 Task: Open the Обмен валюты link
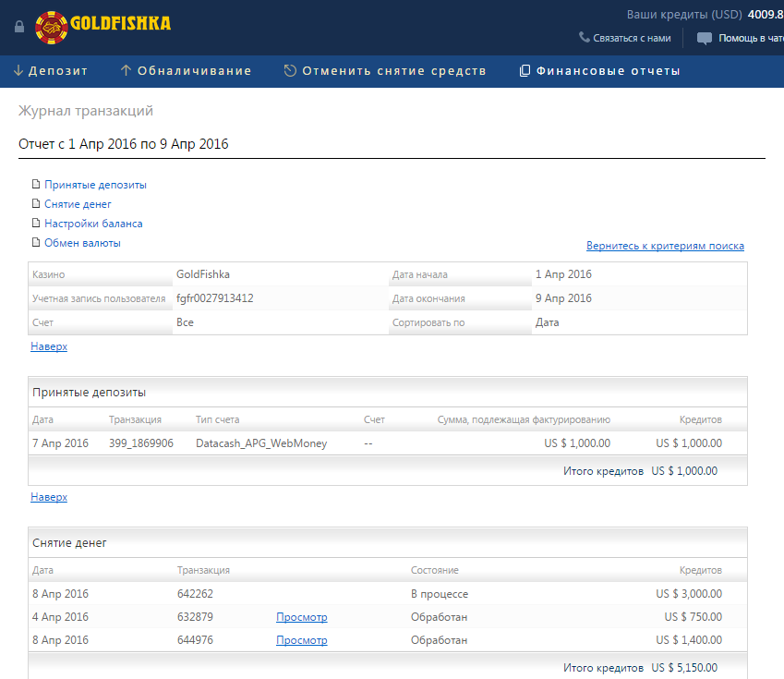[x=82, y=243]
